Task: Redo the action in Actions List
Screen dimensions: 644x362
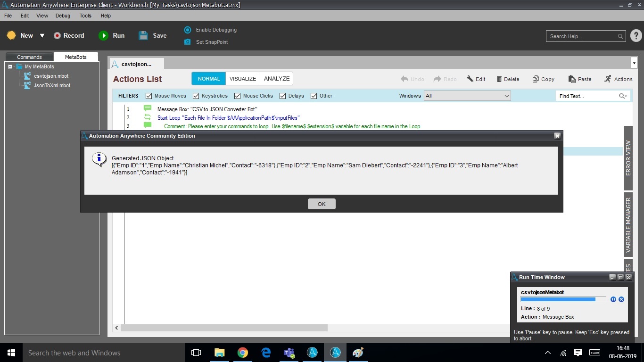Action: click(445, 79)
